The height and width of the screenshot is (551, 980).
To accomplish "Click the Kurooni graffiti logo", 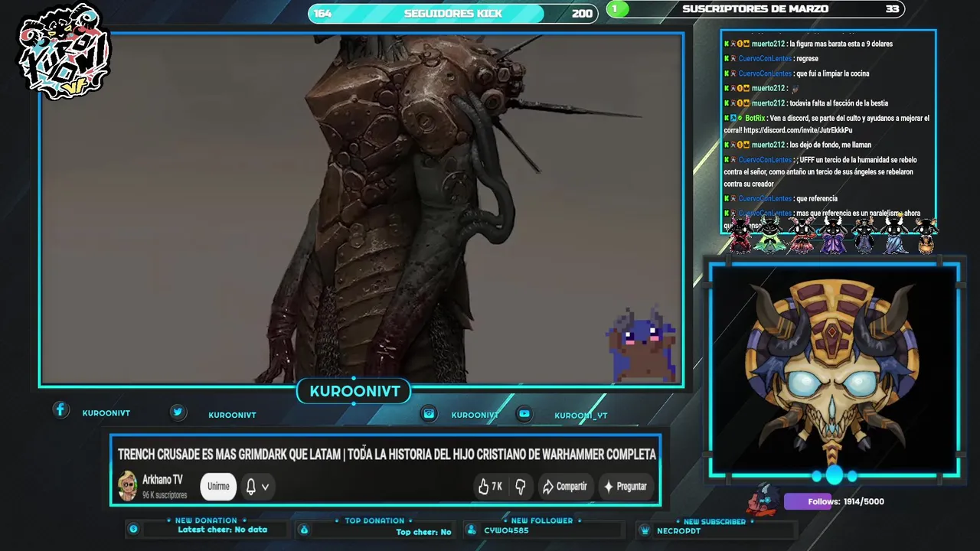I will pyautogui.click(x=66, y=52).
